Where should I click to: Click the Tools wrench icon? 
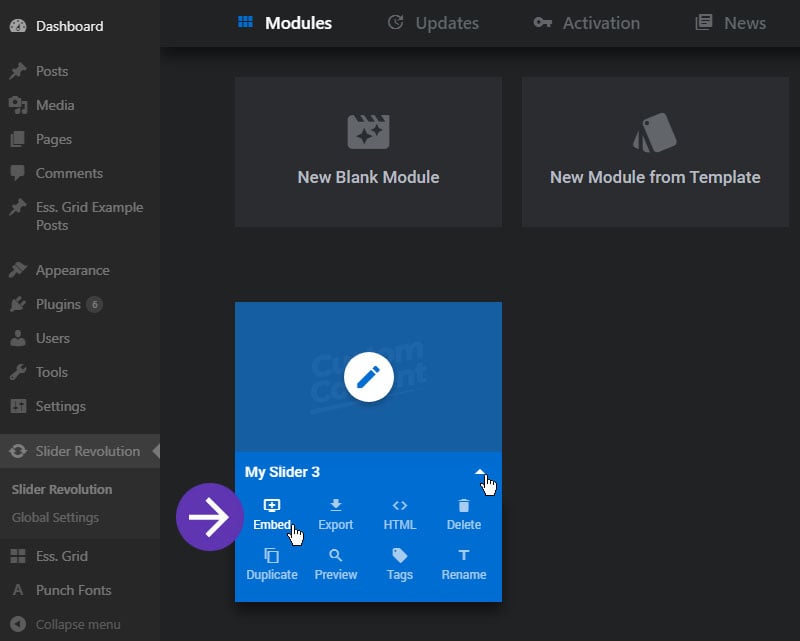[18, 373]
